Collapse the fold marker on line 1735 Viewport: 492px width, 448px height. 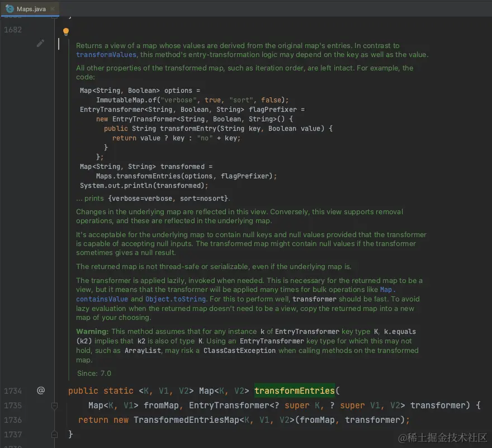click(54, 405)
